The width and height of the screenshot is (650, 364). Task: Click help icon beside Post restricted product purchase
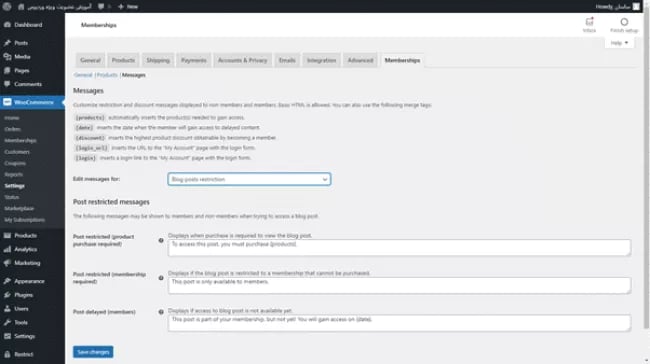[161, 240]
